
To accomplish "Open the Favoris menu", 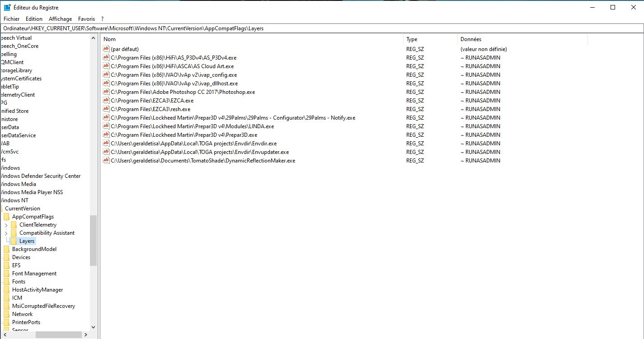I will (x=86, y=19).
